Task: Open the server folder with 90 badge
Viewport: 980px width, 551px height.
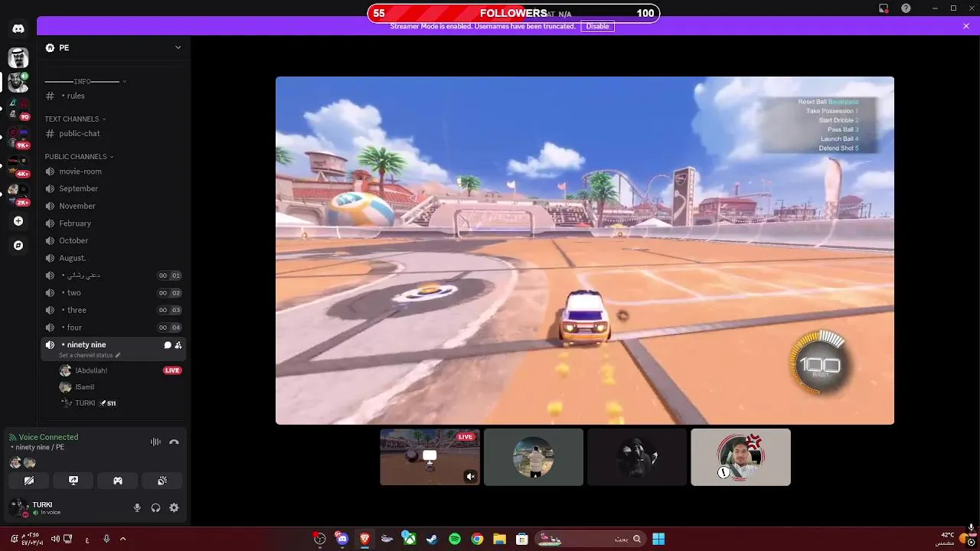Action: coord(18,109)
